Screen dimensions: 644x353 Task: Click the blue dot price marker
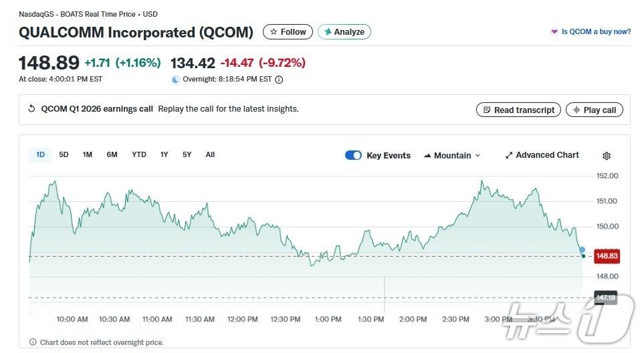click(x=582, y=249)
